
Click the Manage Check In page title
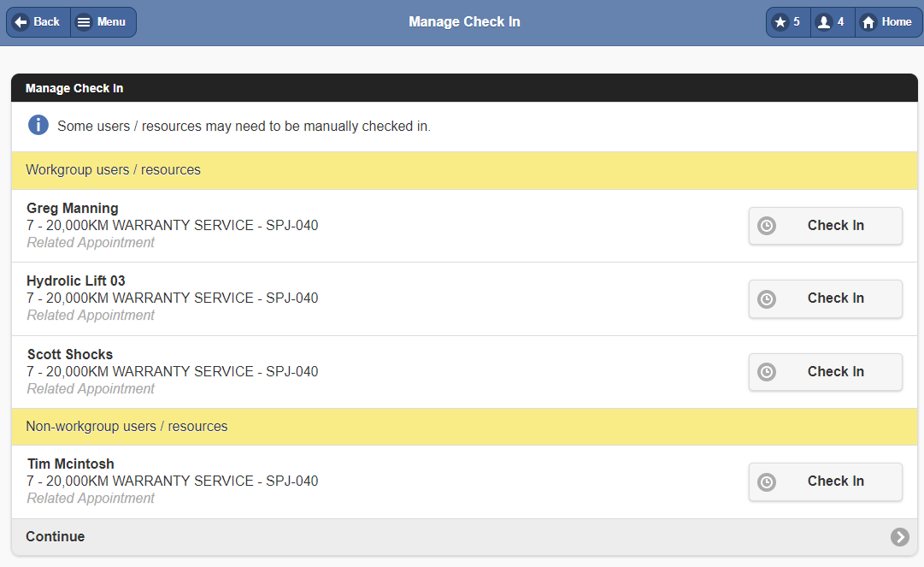pyautogui.click(x=464, y=22)
